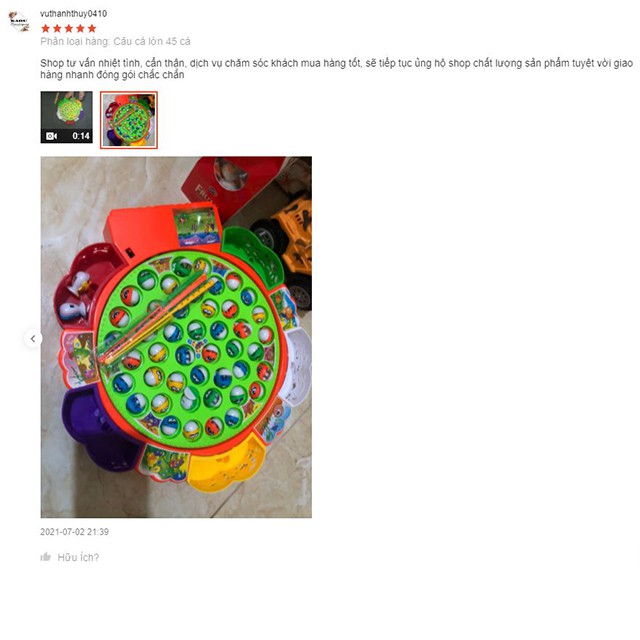
Task: Open the vuthanhthuy0410 user profile
Action: click(x=73, y=13)
